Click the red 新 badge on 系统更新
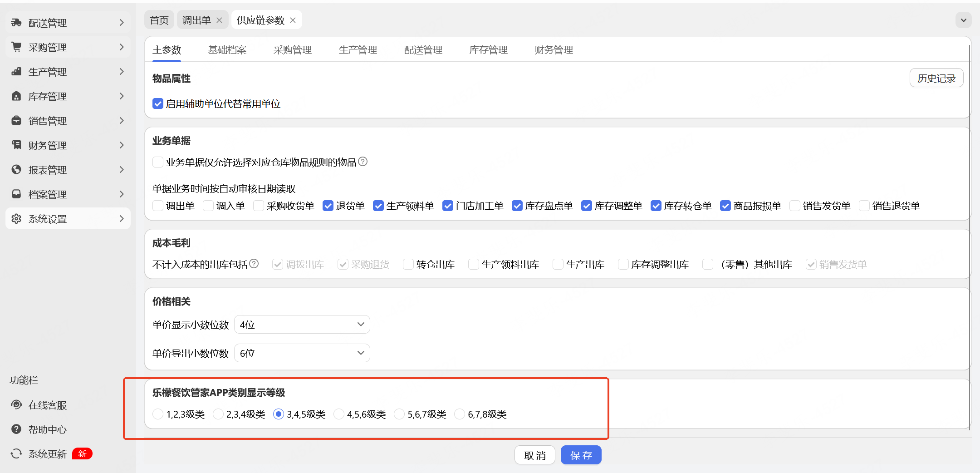980x473 pixels. tap(82, 453)
